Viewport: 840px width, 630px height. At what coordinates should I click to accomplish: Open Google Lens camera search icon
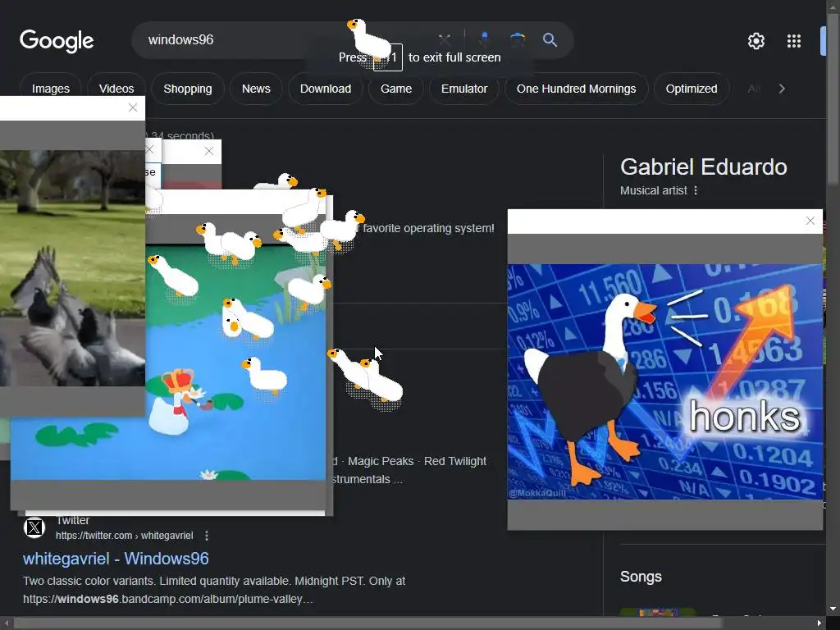click(x=517, y=39)
